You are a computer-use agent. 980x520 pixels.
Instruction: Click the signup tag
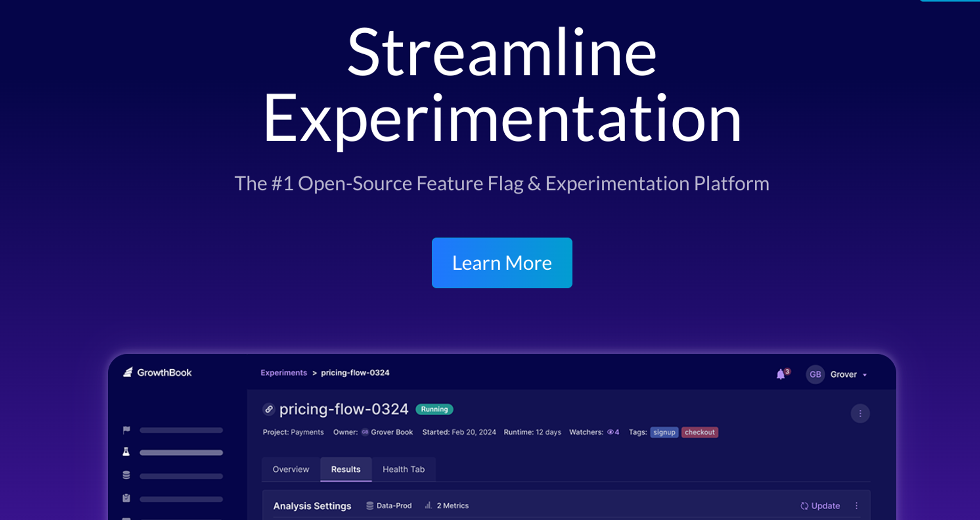664,432
